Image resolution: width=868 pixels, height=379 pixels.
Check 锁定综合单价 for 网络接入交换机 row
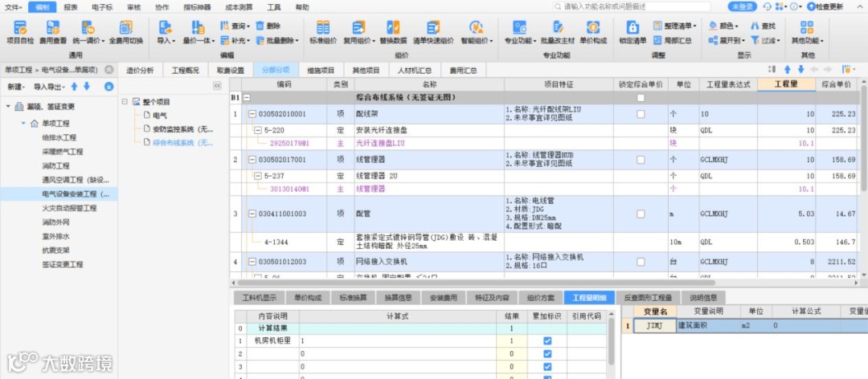[641, 261]
